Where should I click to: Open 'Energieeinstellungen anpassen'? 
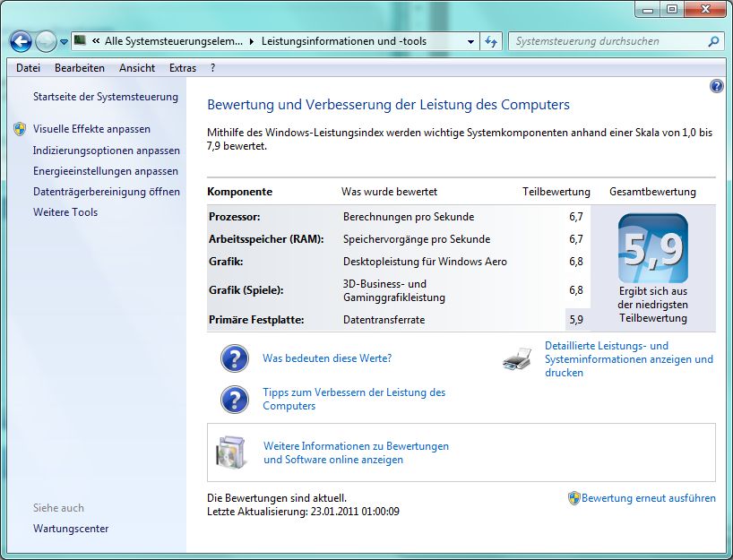point(106,171)
